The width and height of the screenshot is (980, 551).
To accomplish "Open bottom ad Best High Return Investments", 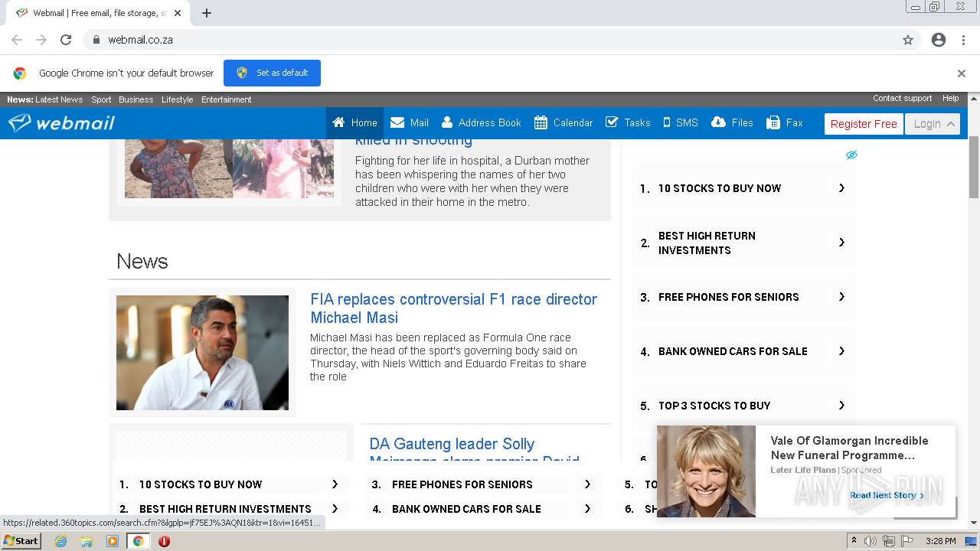I will (x=230, y=509).
